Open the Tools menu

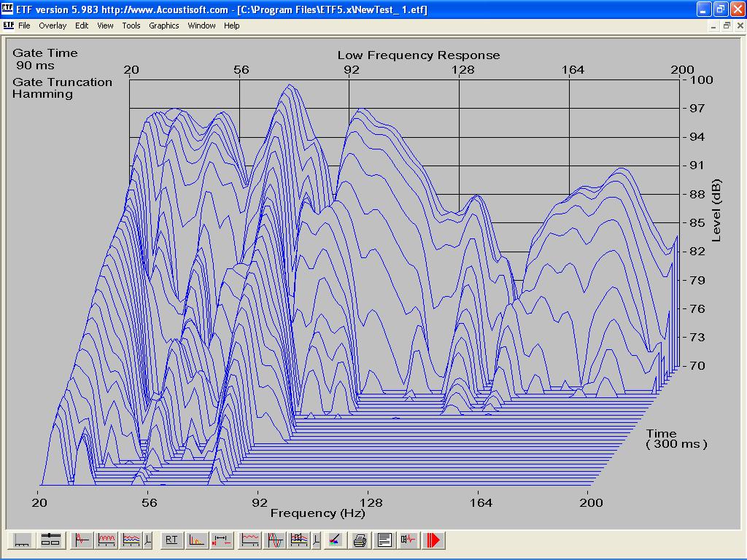pos(131,26)
